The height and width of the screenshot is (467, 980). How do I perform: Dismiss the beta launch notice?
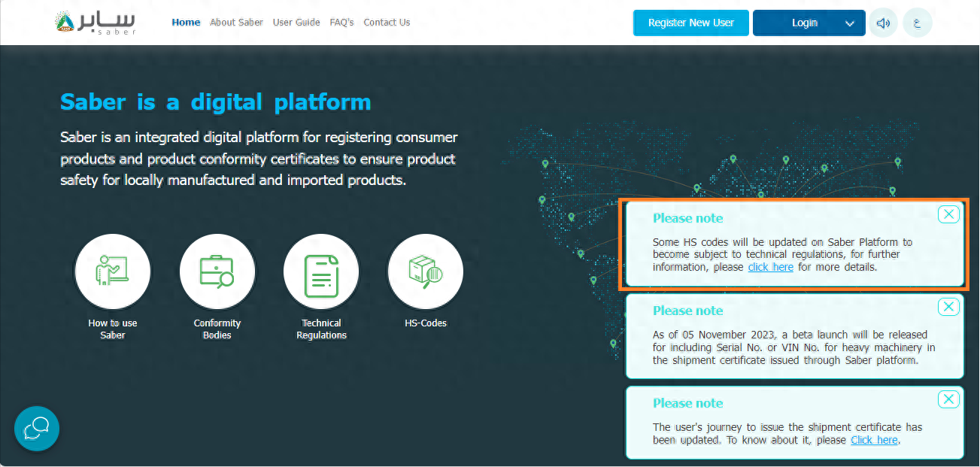[x=948, y=307]
